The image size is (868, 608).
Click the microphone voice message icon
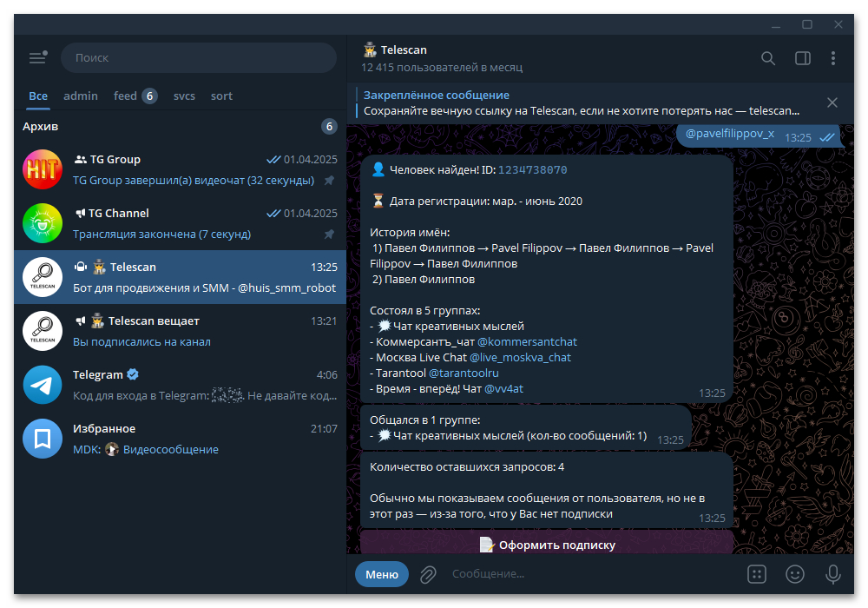pos(833,574)
